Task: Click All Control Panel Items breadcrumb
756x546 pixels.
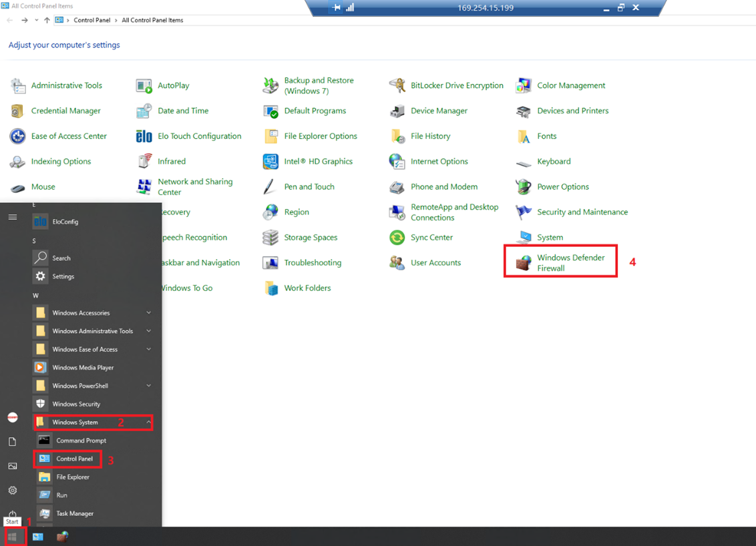Action: [x=152, y=20]
